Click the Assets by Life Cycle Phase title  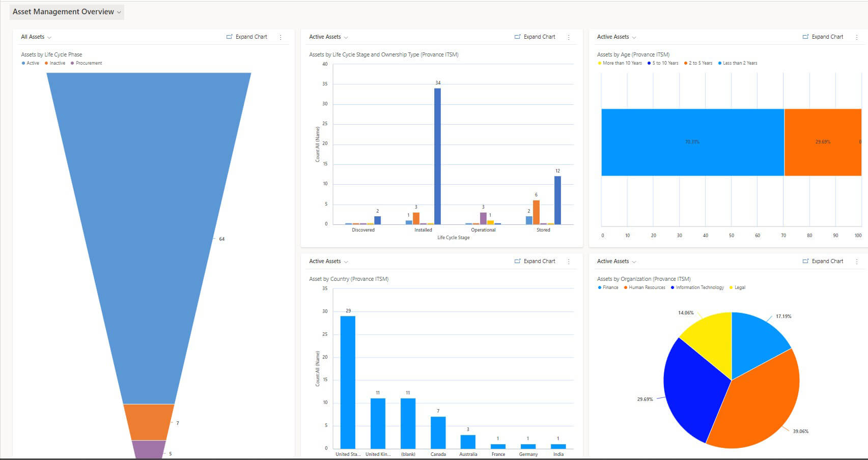[51, 54]
